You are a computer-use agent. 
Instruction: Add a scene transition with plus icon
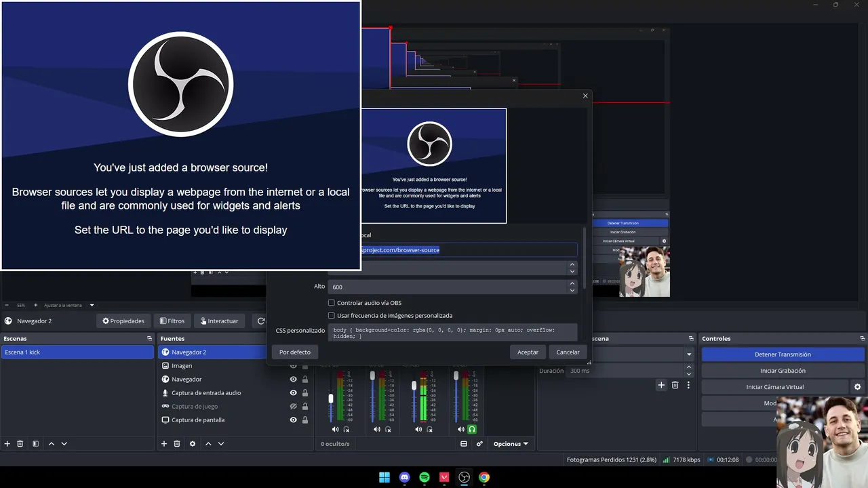pos(661,385)
